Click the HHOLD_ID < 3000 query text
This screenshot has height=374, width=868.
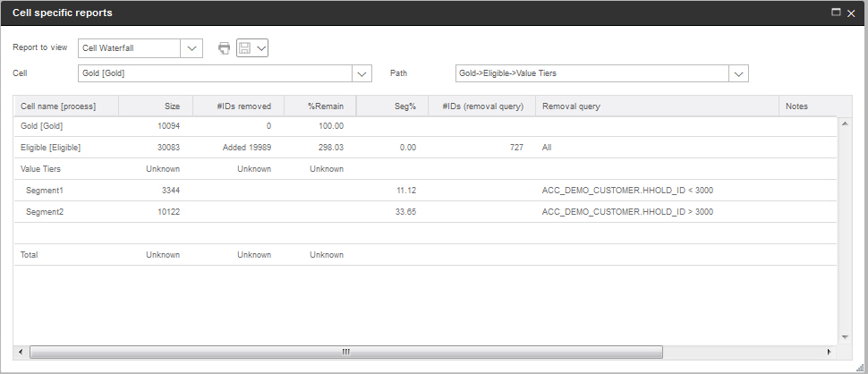[x=628, y=191]
